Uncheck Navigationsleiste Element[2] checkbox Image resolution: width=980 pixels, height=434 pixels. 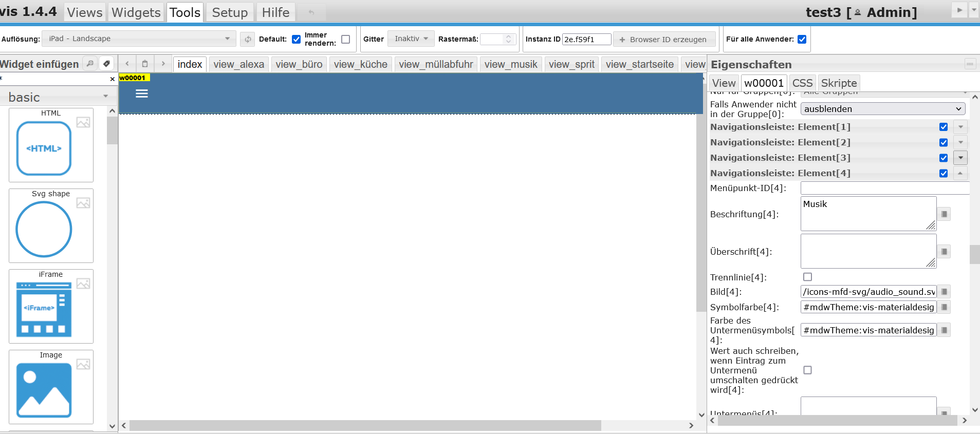[944, 142]
